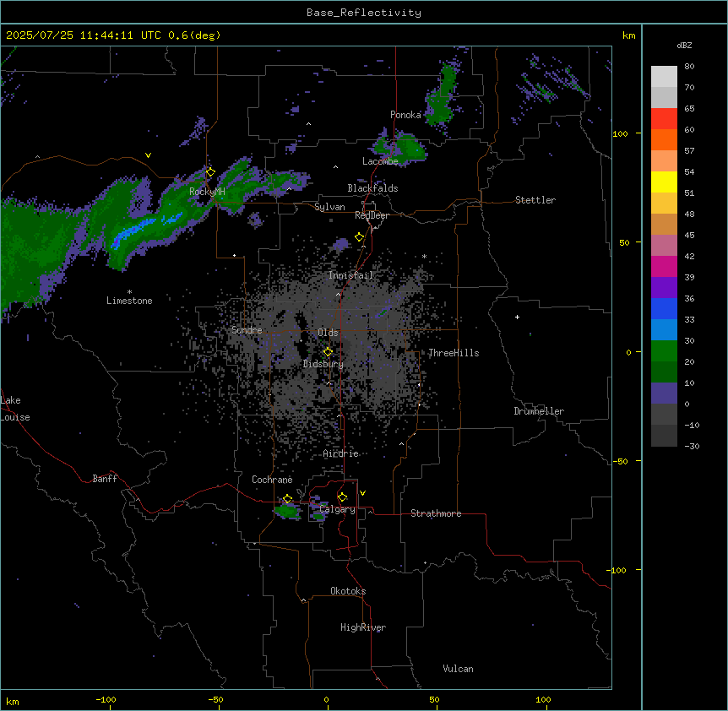728x711 pixels.
Task: Click the Airdrie city label
Action: (341, 453)
